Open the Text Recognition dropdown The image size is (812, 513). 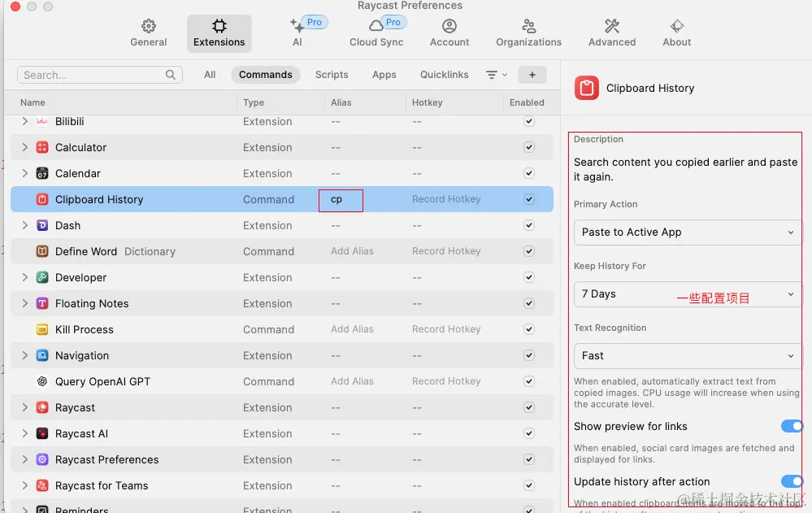(x=688, y=355)
